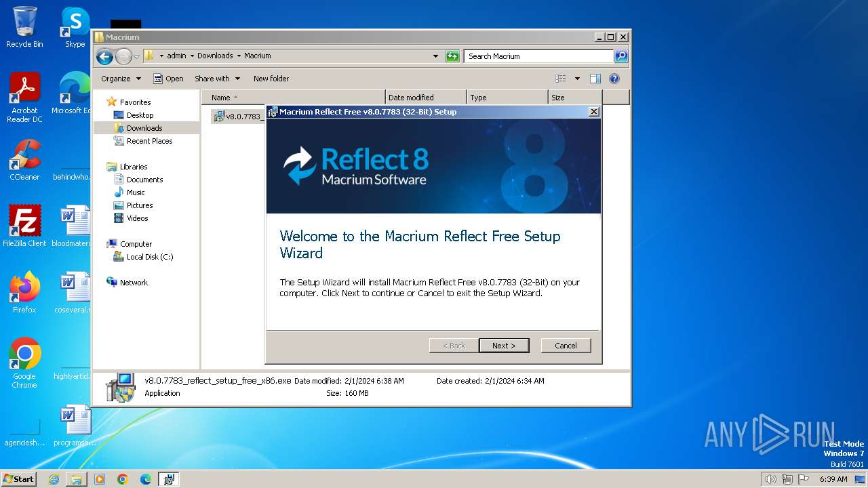Open Windows Media Player taskbar icon
868x488 pixels.
[100, 479]
